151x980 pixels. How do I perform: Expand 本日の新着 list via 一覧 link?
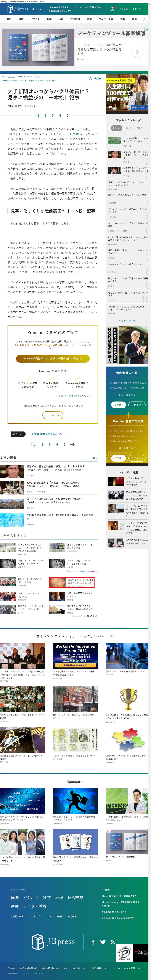(93, 458)
